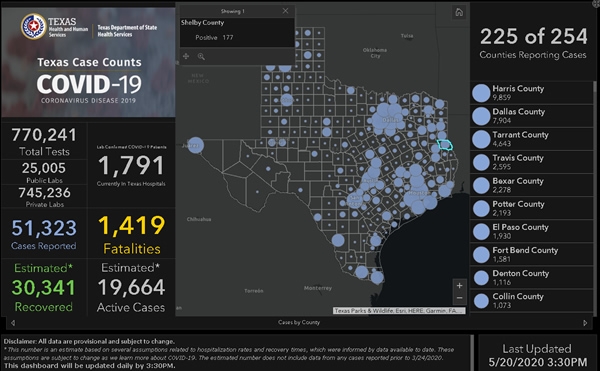Zoom in with the map plus button
The height and width of the screenshot is (371, 600).
[460, 285]
